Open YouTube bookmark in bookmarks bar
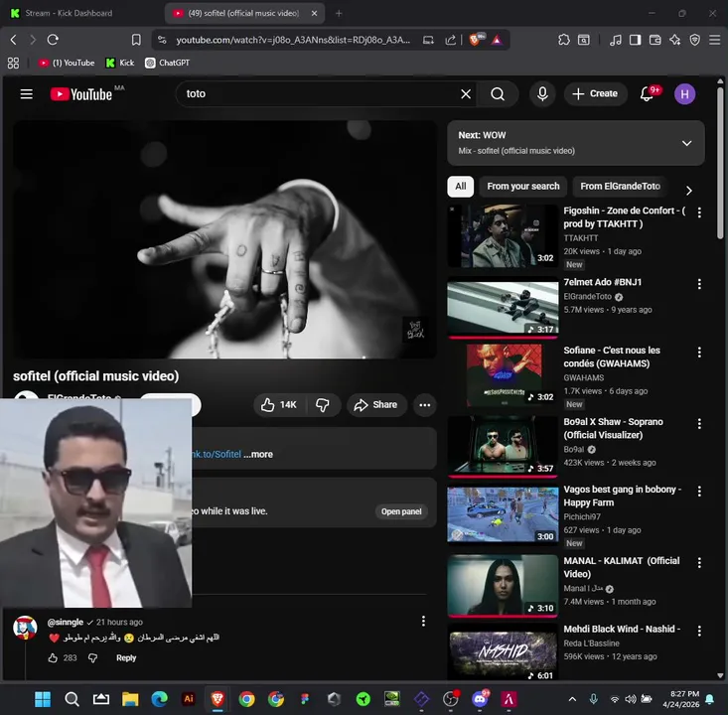Image resolution: width=728 pixels, height=715 pixels. (x=67, y=63)
